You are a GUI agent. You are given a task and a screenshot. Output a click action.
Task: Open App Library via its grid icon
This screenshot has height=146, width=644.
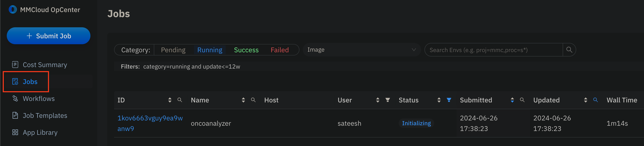coord(15,132)
